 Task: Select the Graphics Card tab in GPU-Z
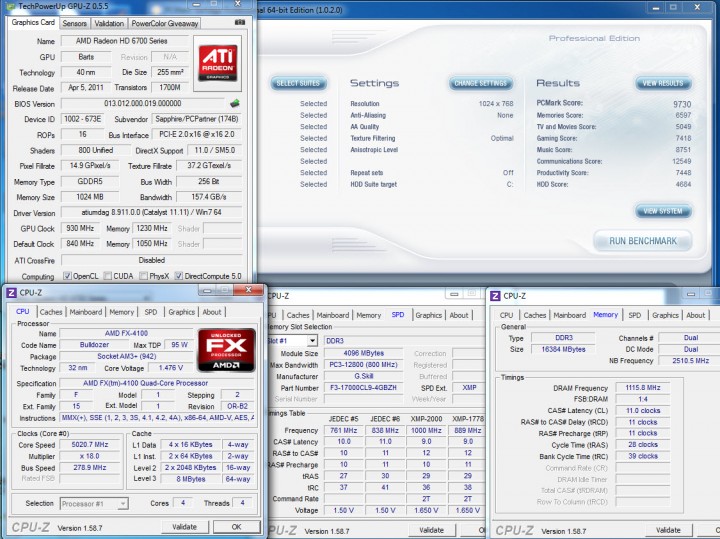(x=33, y=22)
